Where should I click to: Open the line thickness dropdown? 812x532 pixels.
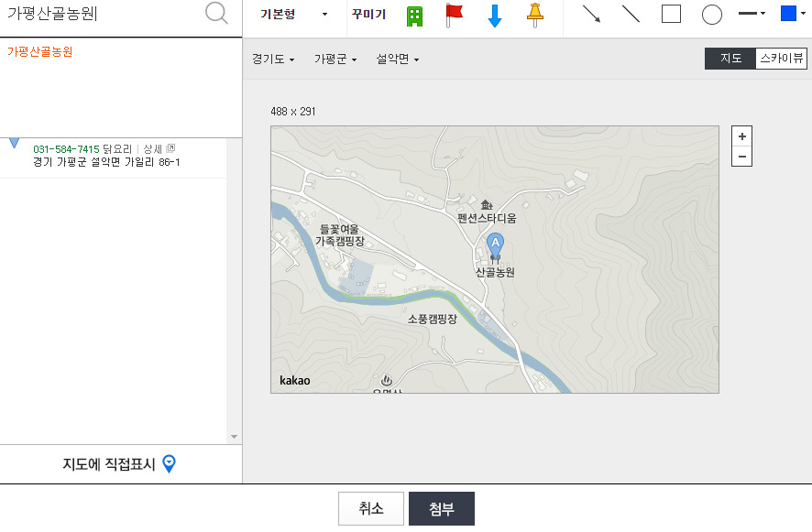(x=752, y=14)
